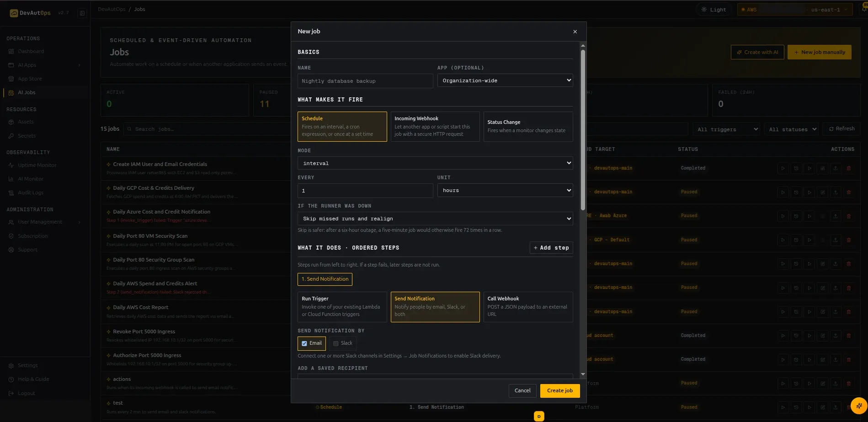Open AI Jobs in the sidebar
Screen dimensions: 868x422
click(27, 92)
